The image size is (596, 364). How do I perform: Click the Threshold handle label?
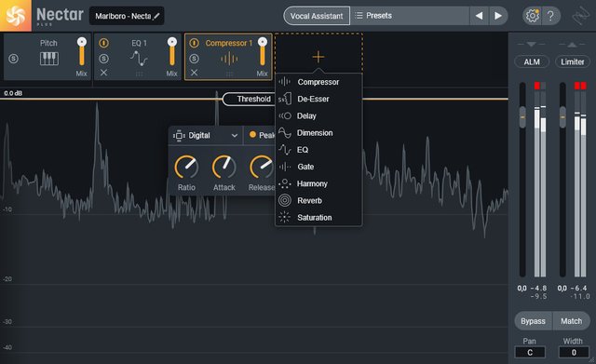249,100
